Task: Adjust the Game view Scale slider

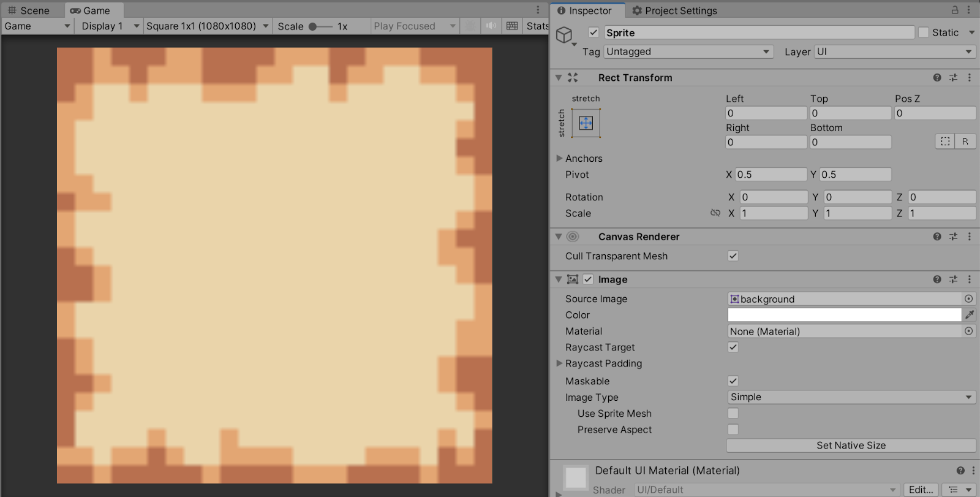Action: click(313, 26)
